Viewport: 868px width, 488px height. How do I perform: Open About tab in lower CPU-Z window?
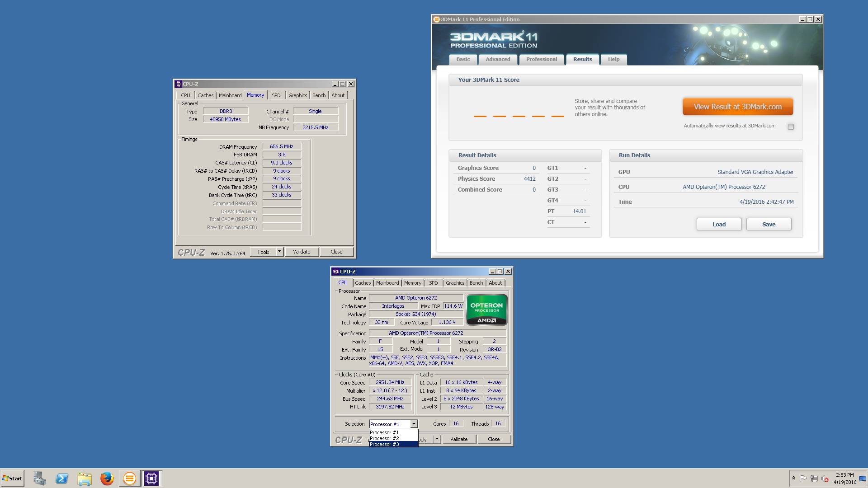(495, 283)
